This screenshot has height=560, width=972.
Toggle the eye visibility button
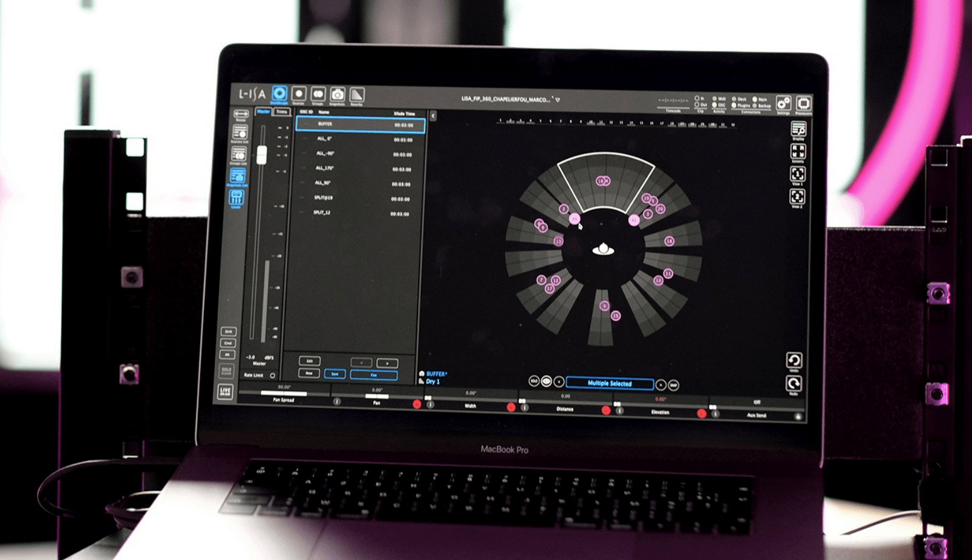546,381
